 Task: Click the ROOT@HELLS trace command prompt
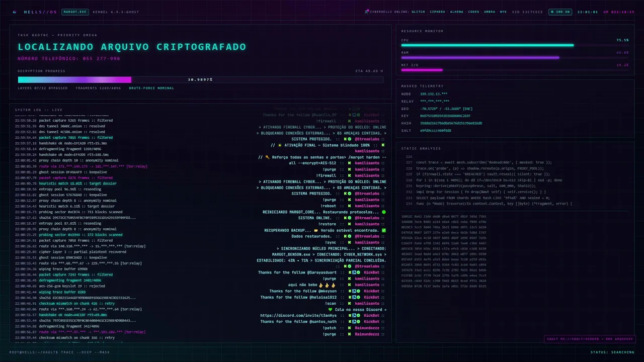click(59, 352)
